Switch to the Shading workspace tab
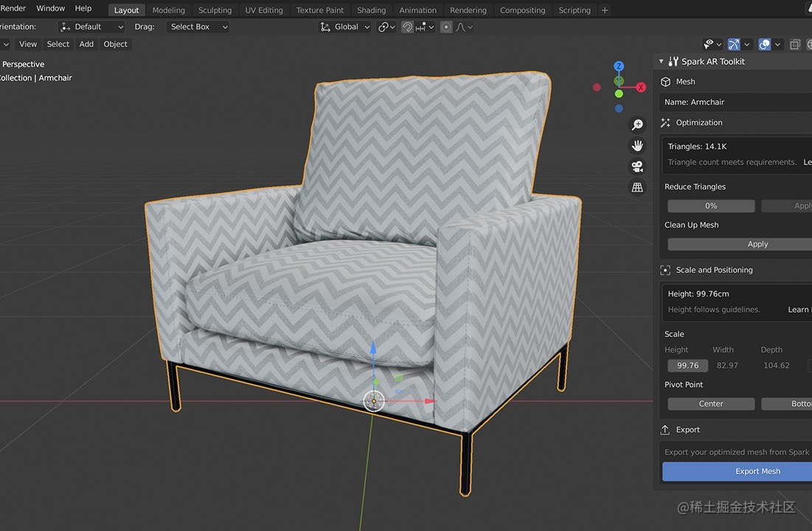The width and height of the screenshot is (812, 531). click(x=371, y=10)
